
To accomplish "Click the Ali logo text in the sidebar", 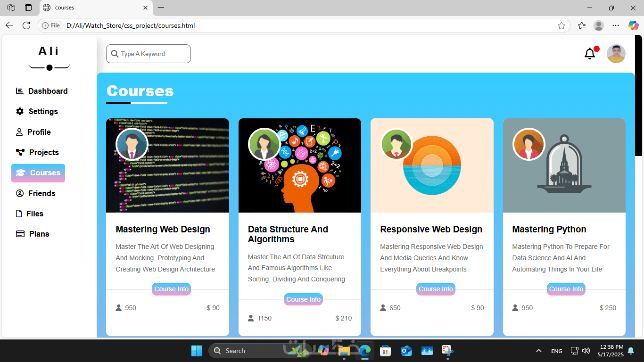I will pyautogui.click(x=49, y=51).
